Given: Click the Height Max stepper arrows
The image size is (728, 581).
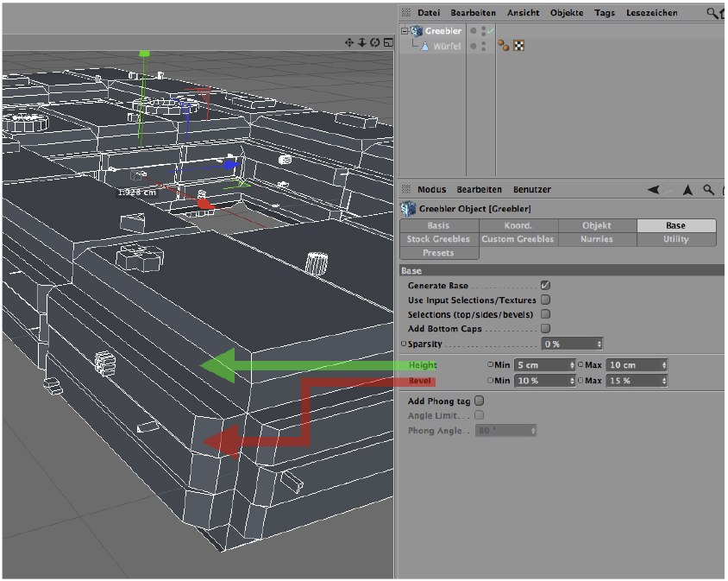Looking at the screenshot, I should [x=664, y=365].
